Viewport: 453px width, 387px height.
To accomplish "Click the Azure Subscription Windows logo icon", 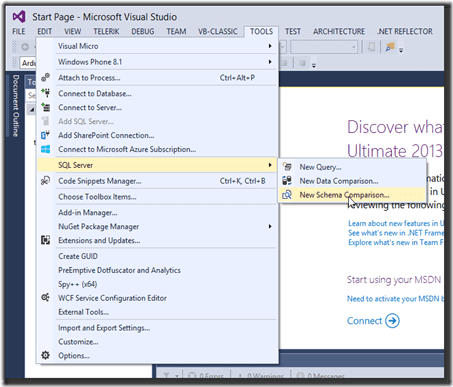I will tap(46, 149).
